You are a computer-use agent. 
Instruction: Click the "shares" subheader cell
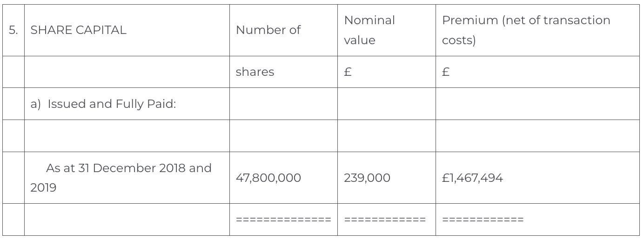[255, 72]
